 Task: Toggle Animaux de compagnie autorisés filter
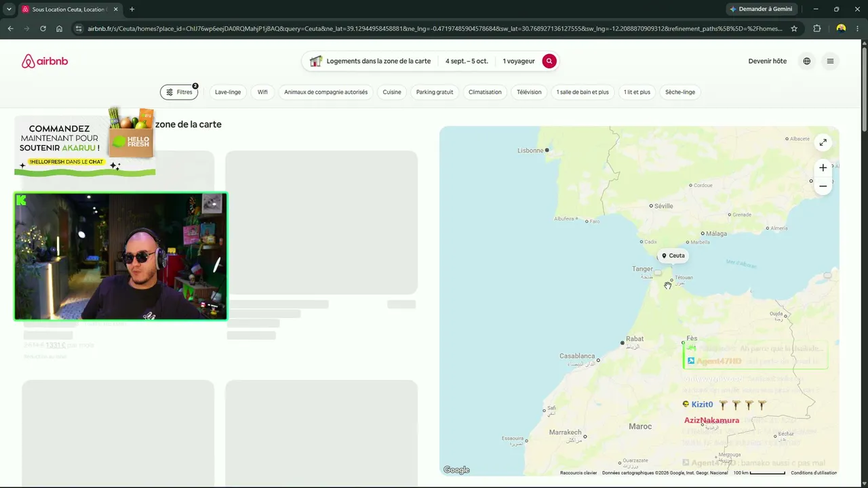(x=325, y=92)
